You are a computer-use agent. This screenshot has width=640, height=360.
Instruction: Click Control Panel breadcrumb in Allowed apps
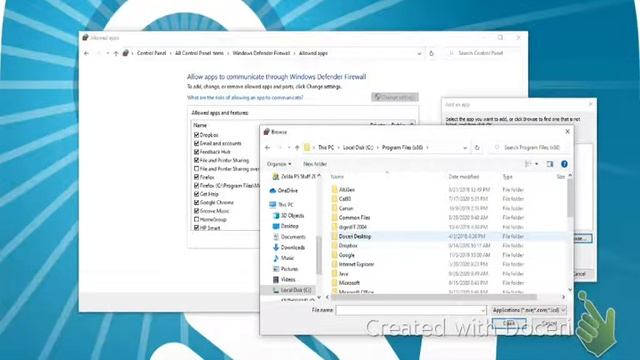151,53
